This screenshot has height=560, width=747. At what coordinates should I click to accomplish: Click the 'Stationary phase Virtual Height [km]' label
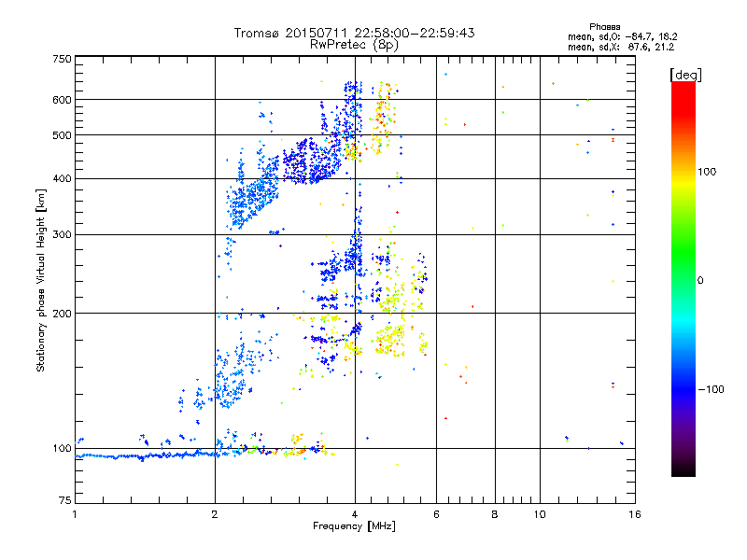41,280
